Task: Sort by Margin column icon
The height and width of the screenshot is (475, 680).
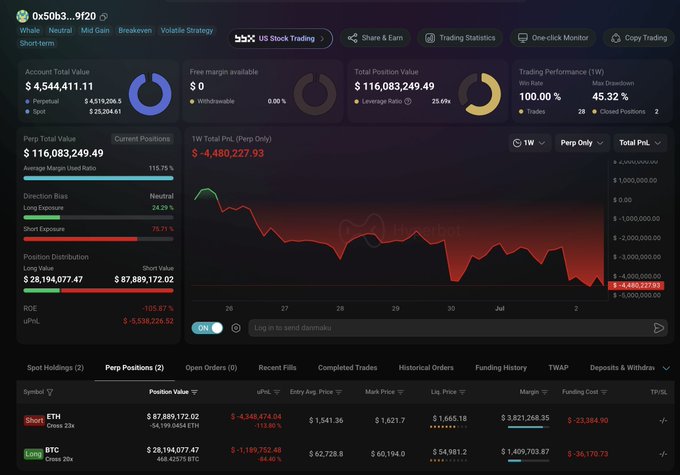Action: click(x=545, y=392)
